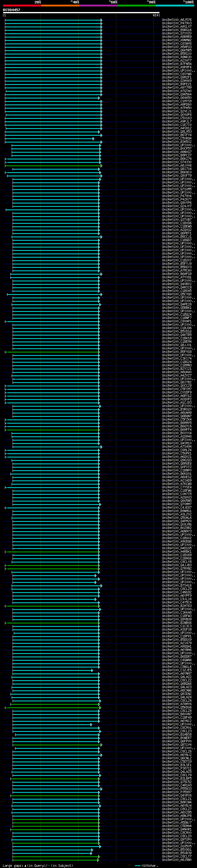Select label UniRef100_B6K274
Image resolution: width=197 pixels, height=868 pixels.
coord(177,159)
